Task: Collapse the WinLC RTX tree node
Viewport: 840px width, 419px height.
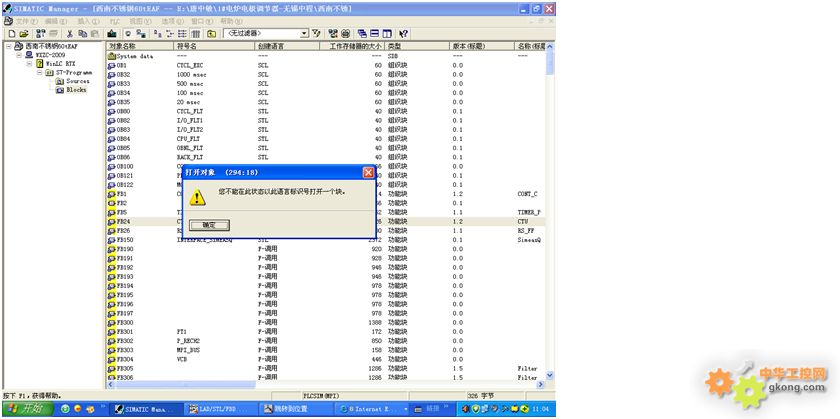Action: [x=29, y=64]
